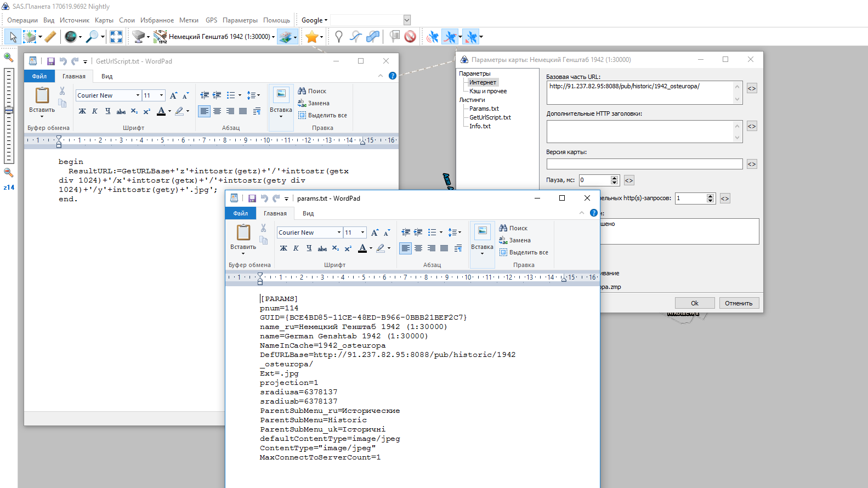Click the WordPad help icon in GetUrlScript.txt window

pos(393,76)
